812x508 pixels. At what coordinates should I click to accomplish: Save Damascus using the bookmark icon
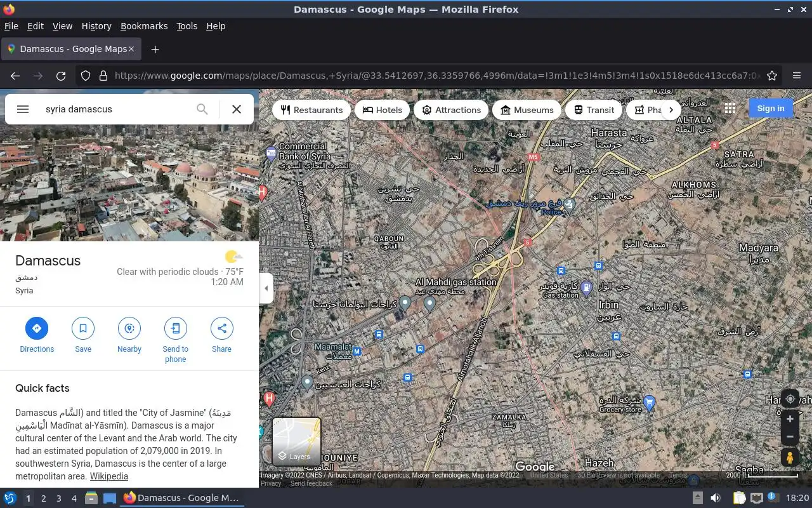pos(83,328)
